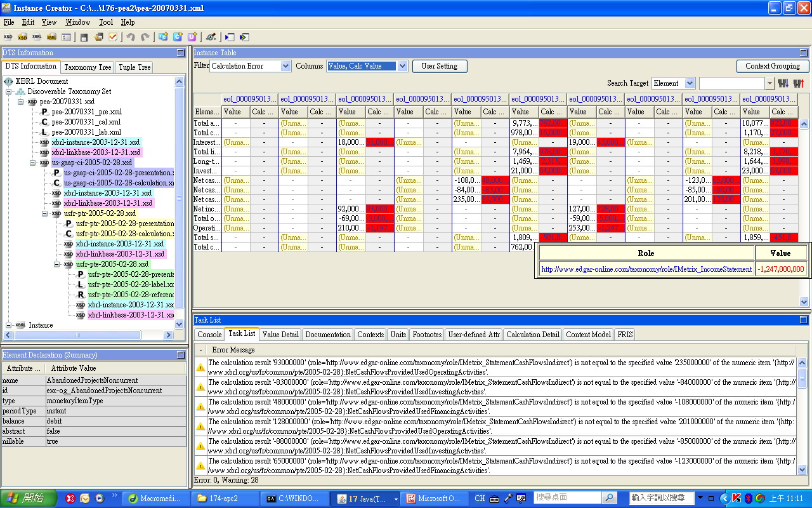The height and width of the screenshot is (508, 812).
Task: Maximize the DTS Information panel
Action: [x=181, y=53]
